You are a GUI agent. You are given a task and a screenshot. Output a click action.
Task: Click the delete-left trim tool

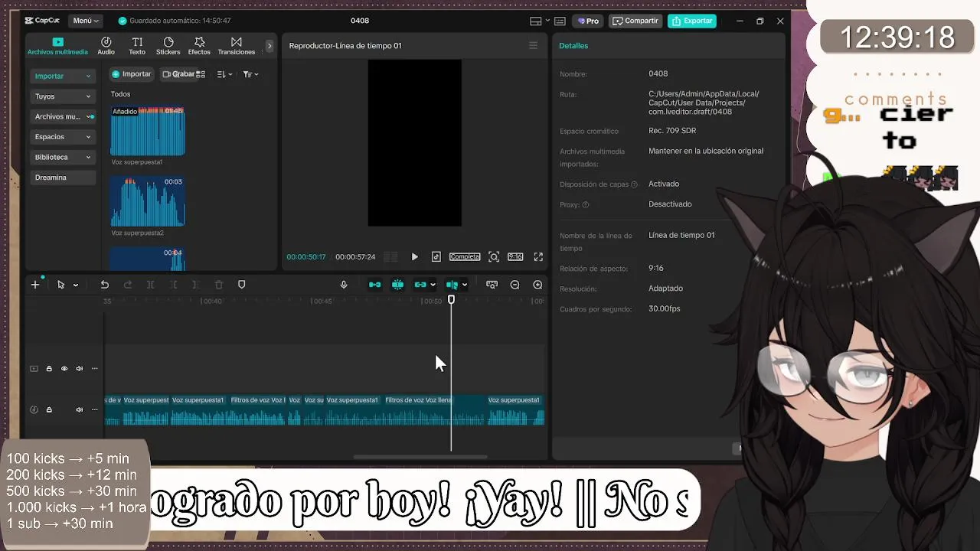[x=173, y=285]
